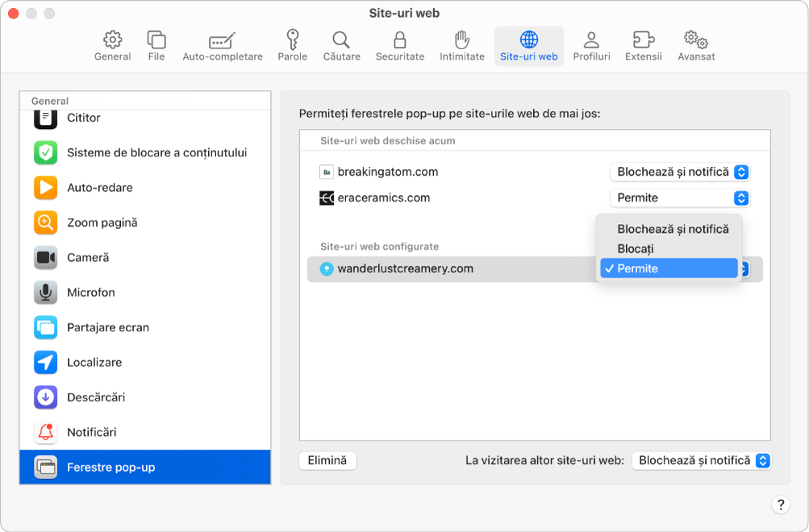Click the Zoom pagină magnifier icon
This screenshot has height=532, width=809.
[x=45, y=222]
